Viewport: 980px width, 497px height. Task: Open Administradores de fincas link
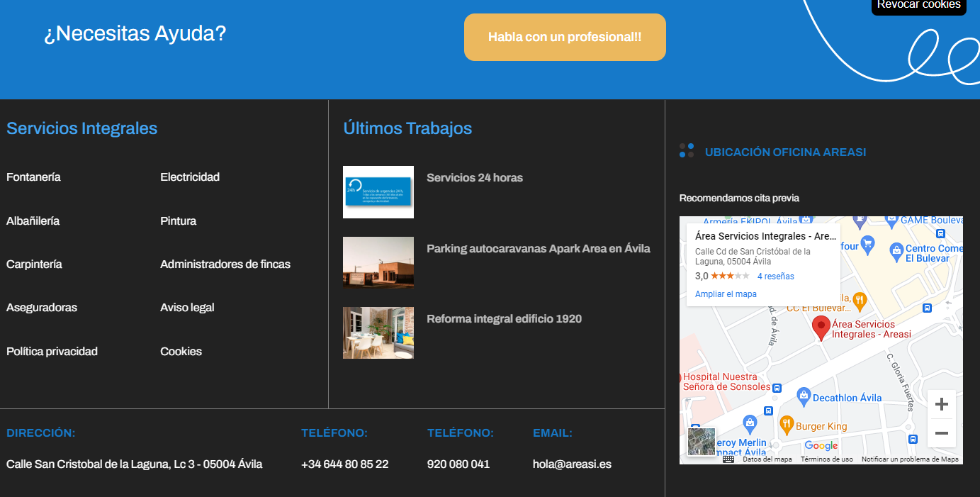point(225,264)
